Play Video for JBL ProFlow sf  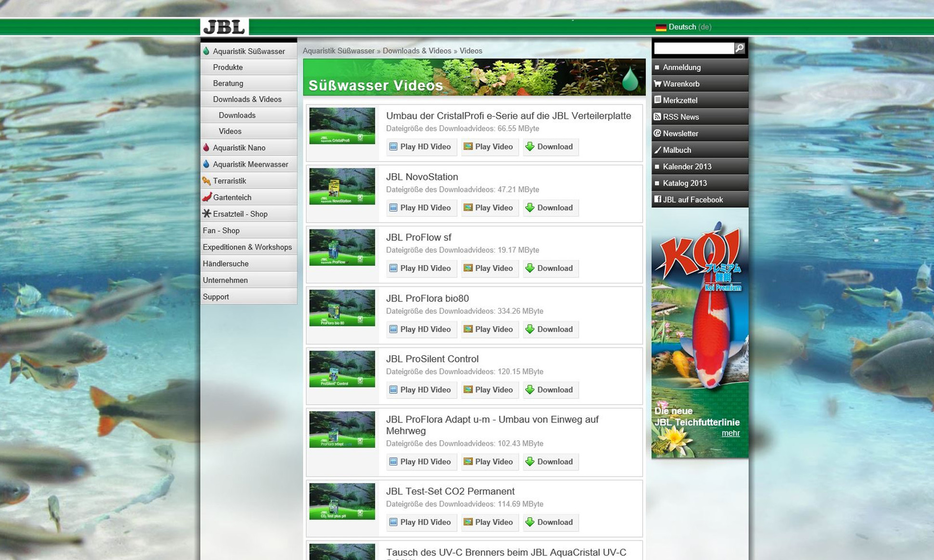point(490,268)
